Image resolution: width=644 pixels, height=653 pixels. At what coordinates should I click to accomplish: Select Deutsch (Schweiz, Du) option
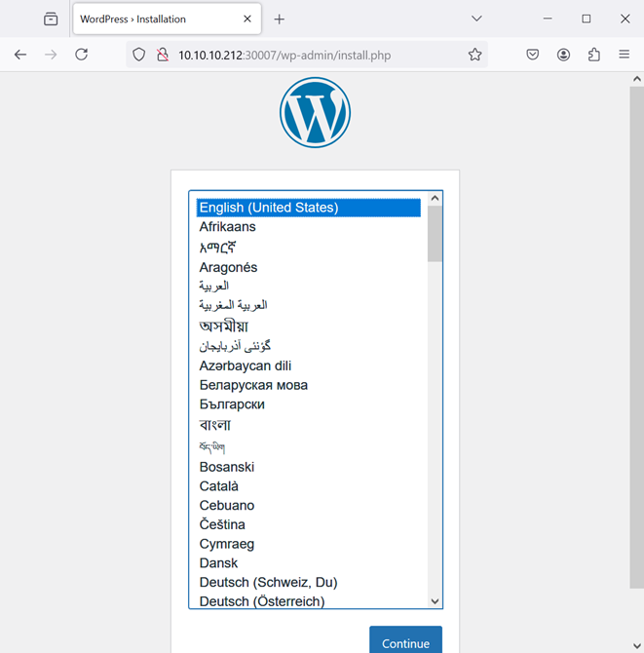(x=309, y=582)
